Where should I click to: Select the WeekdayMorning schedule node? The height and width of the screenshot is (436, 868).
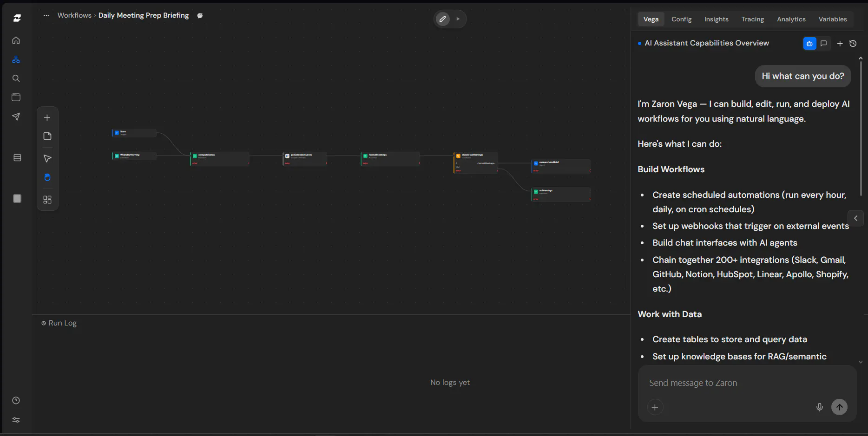pyautogui.click(x=134, y=156)
